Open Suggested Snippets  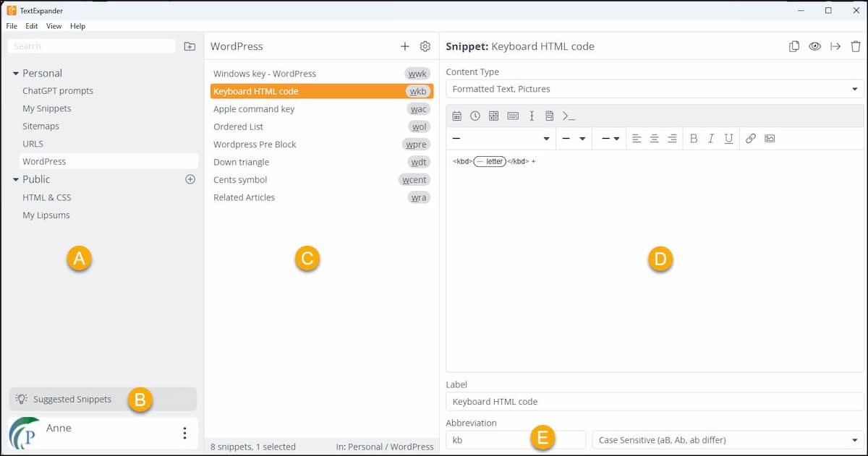(x=72, y=398)
